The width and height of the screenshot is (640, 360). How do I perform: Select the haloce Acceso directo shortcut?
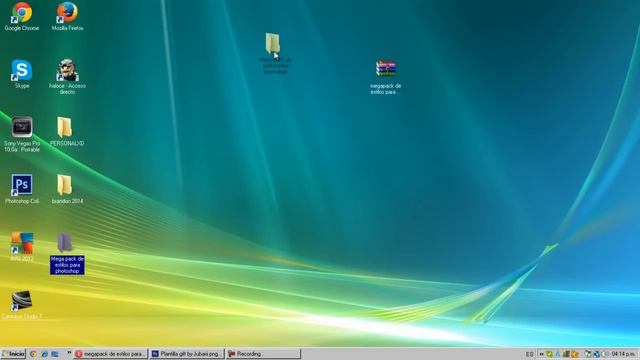(x=67, y=77)
